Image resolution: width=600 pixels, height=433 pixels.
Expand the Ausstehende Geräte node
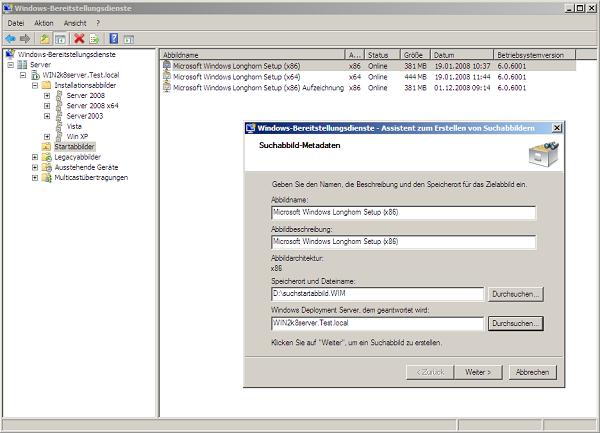(35, 168)
